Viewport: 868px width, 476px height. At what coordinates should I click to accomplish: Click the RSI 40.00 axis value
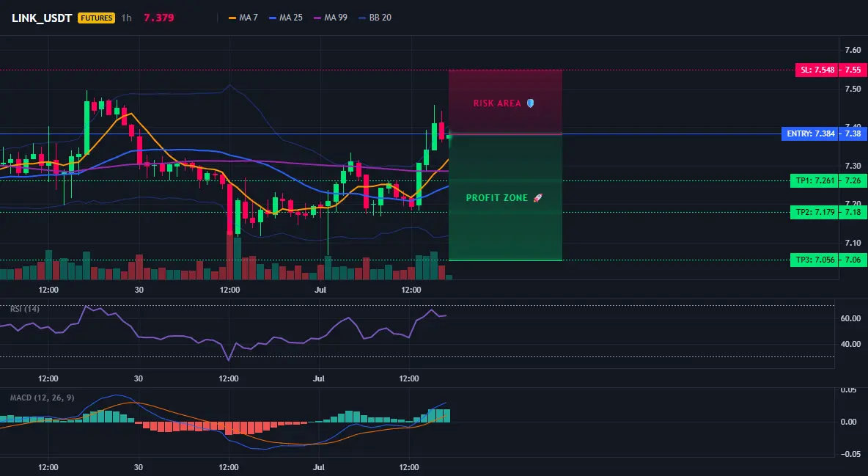tap(851, 344)
